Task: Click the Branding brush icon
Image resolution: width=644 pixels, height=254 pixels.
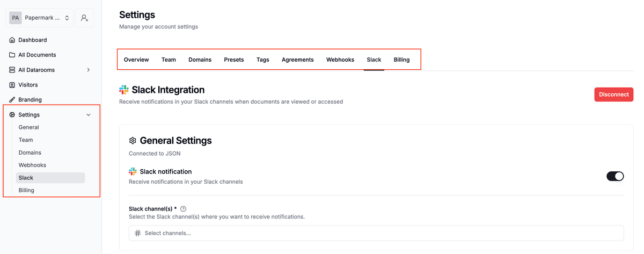Action: [x=12, y=99]
